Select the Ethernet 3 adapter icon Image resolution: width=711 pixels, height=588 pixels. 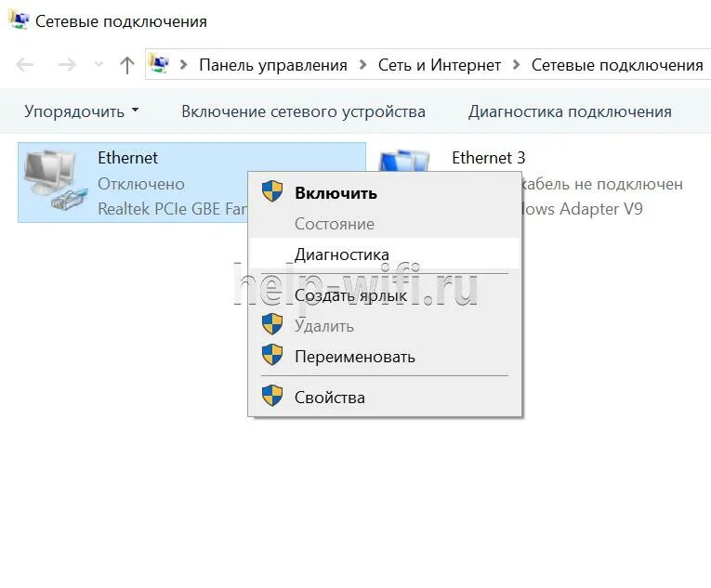pyautogui.click(x=404, y=161)
